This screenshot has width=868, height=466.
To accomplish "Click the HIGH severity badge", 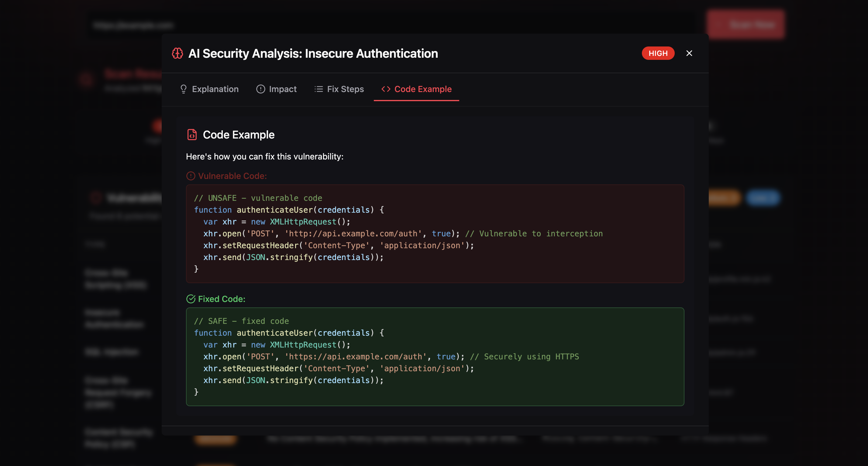I will tap(658, 53).
